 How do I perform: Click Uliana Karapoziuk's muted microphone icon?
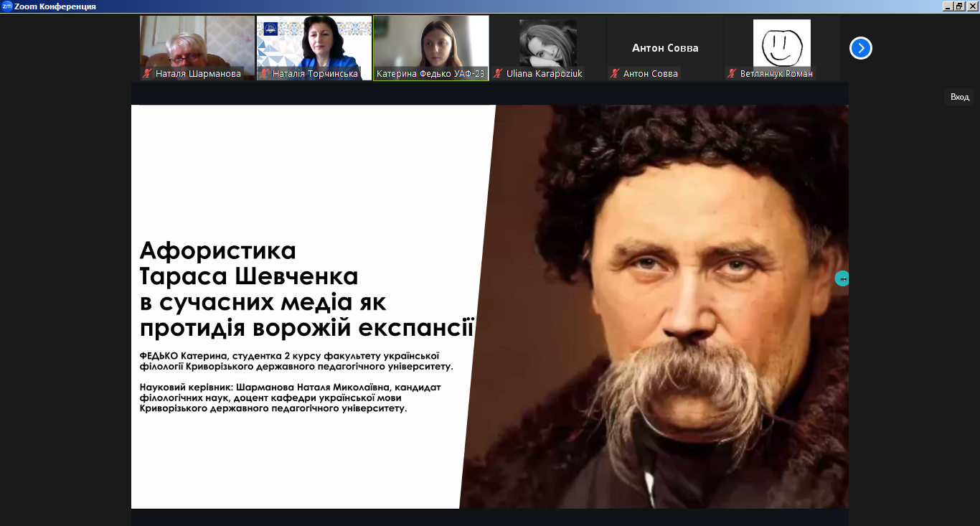click(498, 73)
